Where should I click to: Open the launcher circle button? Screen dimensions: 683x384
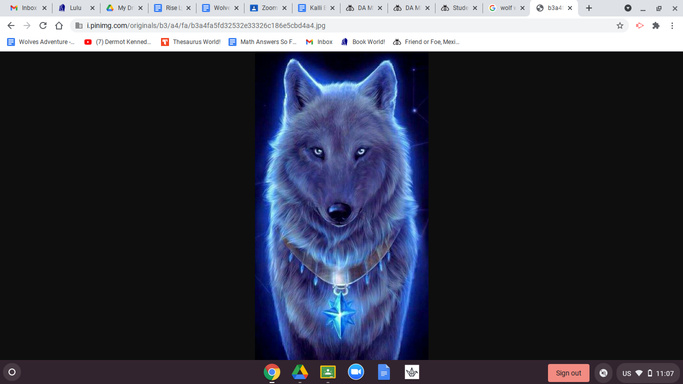click(x=12, y=372)
